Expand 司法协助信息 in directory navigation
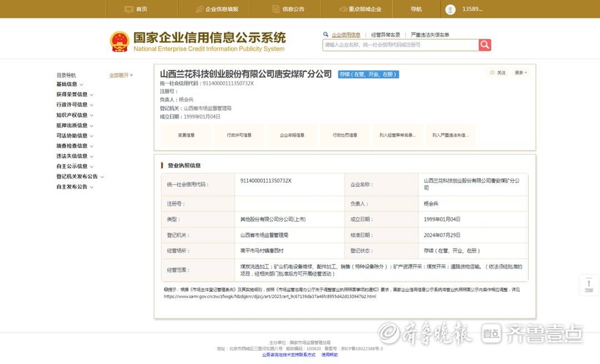The width and height of the screenshot is (600, 364). pos(75,136)
